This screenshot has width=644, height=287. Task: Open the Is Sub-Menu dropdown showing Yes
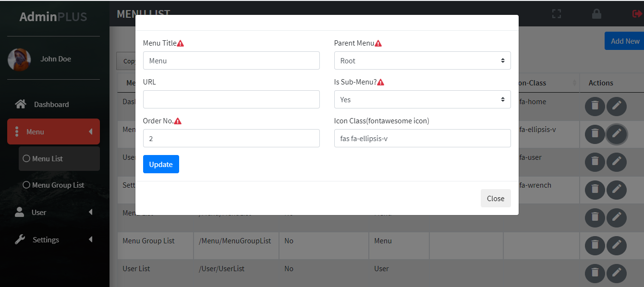point(422,99)
